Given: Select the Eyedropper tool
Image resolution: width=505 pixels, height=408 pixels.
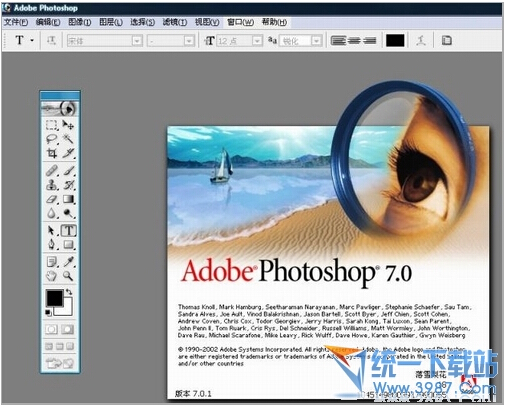Looking at the screenshot, I should (x=68, y=262).
